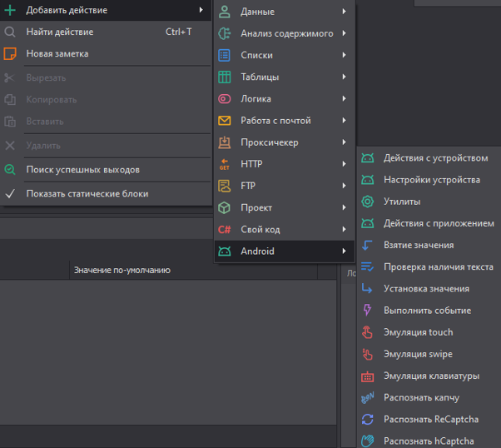The height and width of the screenshot is (448, 501).
Task: Expand the Списки submenu arrow
Action: (x=344, y=55)
